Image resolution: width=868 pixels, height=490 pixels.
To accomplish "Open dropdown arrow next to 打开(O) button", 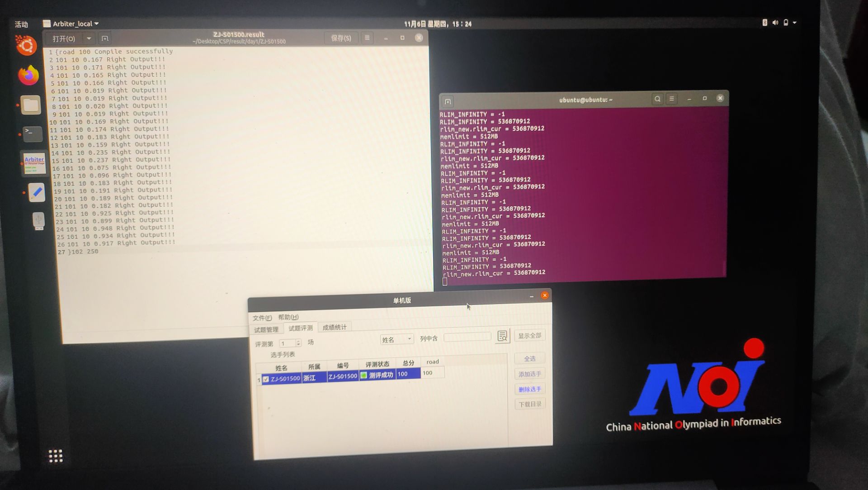I will [x=89, y=38].
